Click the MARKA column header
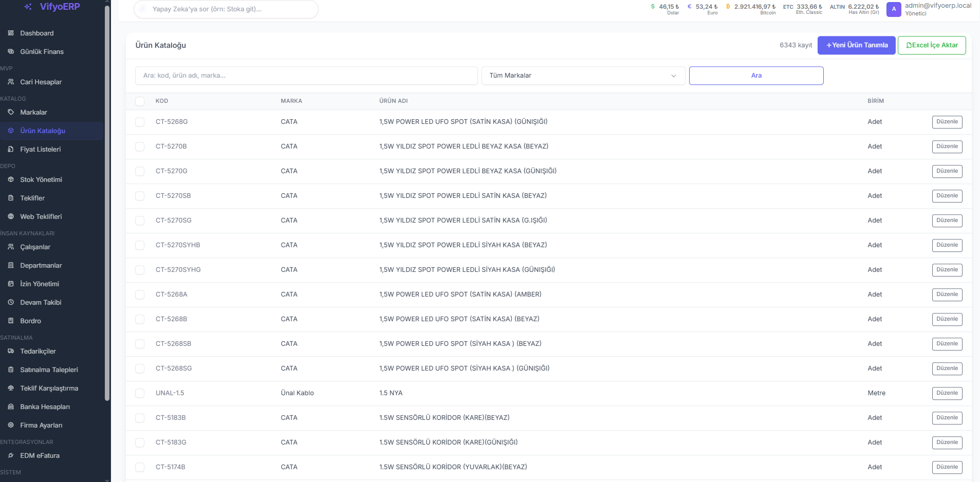This screenshot has width=980, height=482. (x=291, y=101)
